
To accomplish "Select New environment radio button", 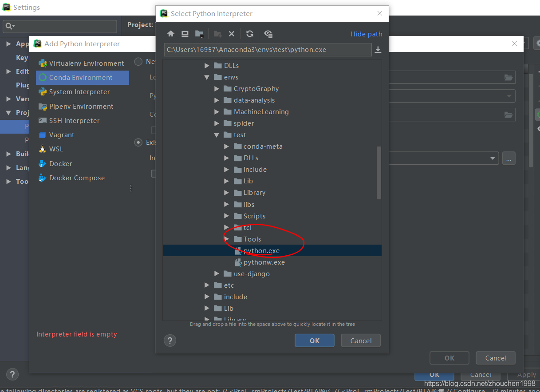I will (x=138, y=62).
